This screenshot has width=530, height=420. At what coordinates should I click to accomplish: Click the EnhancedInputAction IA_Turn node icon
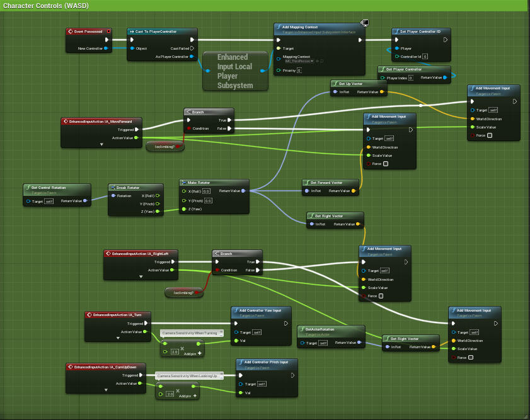click(89, 314)
